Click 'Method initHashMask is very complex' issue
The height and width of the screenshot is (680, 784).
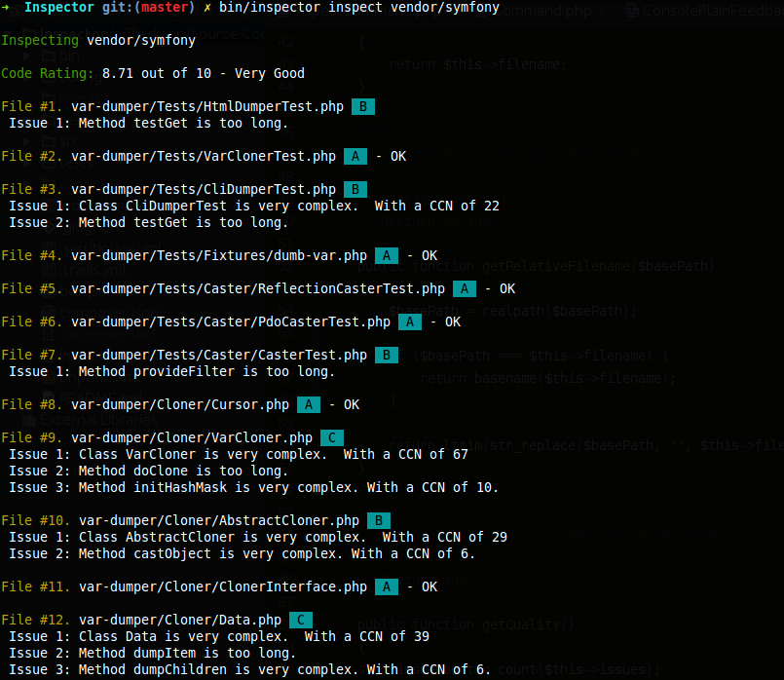coord(288,487)
